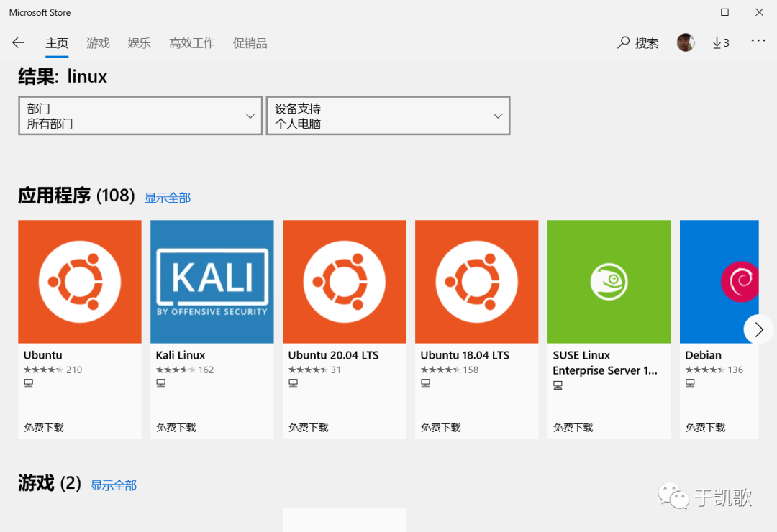Open search with the magnifier icon
The width and height of the screenshot is (777, 532).
click(623, 42)
